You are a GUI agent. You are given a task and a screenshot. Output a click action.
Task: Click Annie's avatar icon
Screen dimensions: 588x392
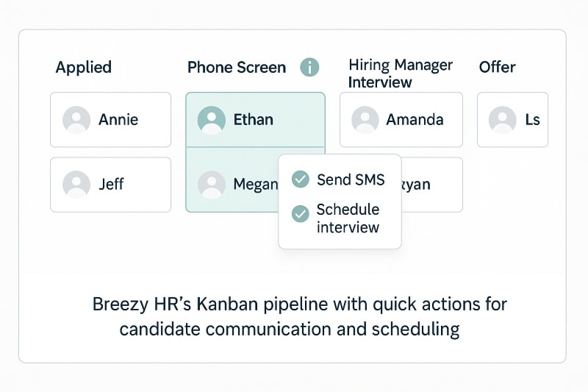pos(76,119)
